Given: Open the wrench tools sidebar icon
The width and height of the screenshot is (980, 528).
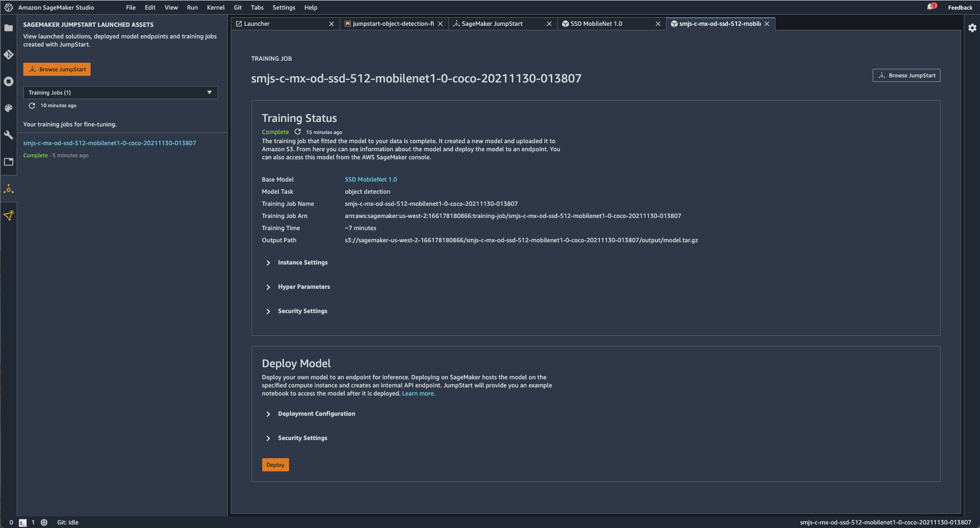Looking at the screenshot, I should pyautogui.click(x=9, y=135).
